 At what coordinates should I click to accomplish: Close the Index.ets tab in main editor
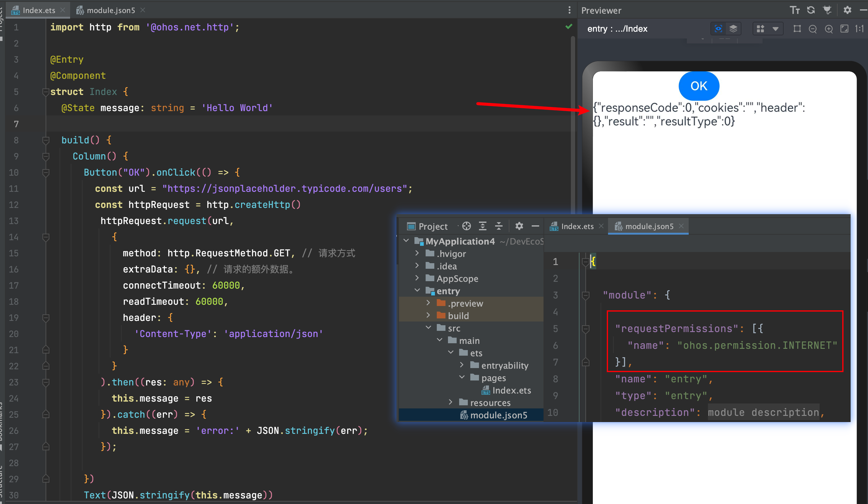pos(63,10)
